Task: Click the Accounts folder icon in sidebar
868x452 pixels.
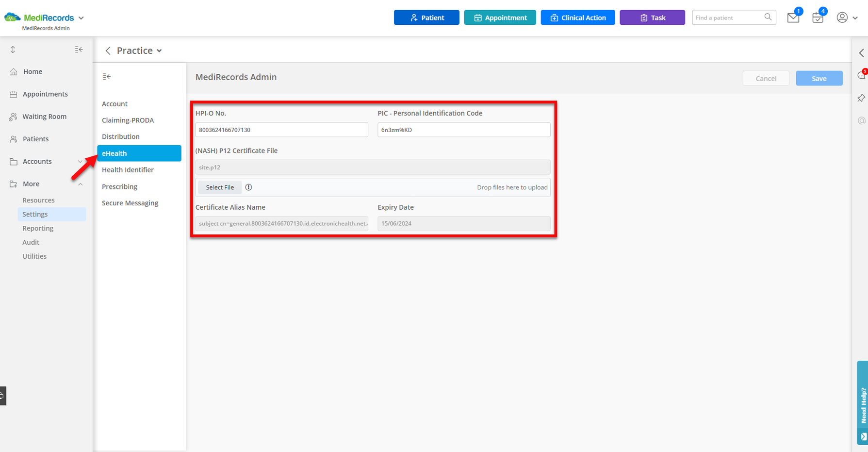Action: pos(14,162)
